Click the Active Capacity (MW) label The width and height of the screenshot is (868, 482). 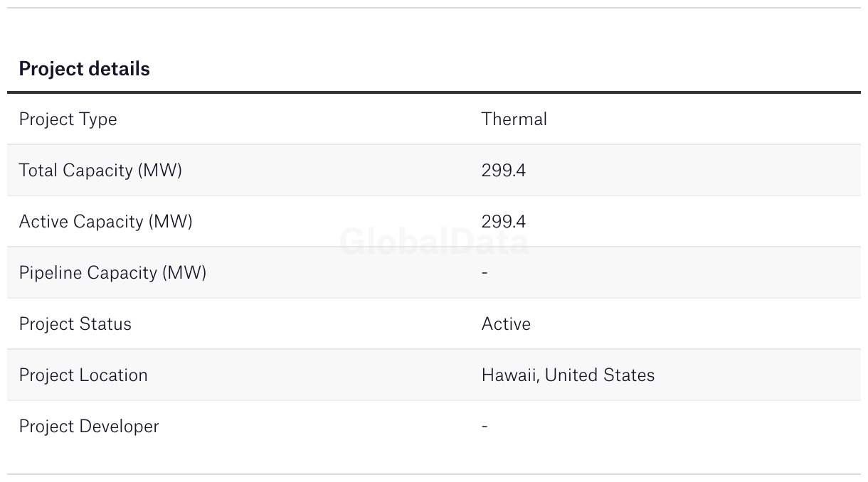coord(105,222)
